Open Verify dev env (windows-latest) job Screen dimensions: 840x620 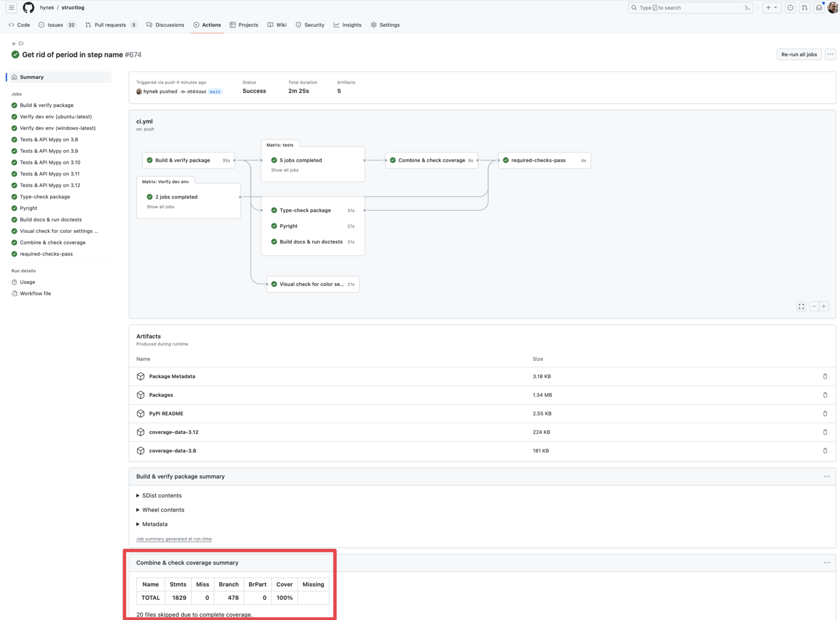58,128
